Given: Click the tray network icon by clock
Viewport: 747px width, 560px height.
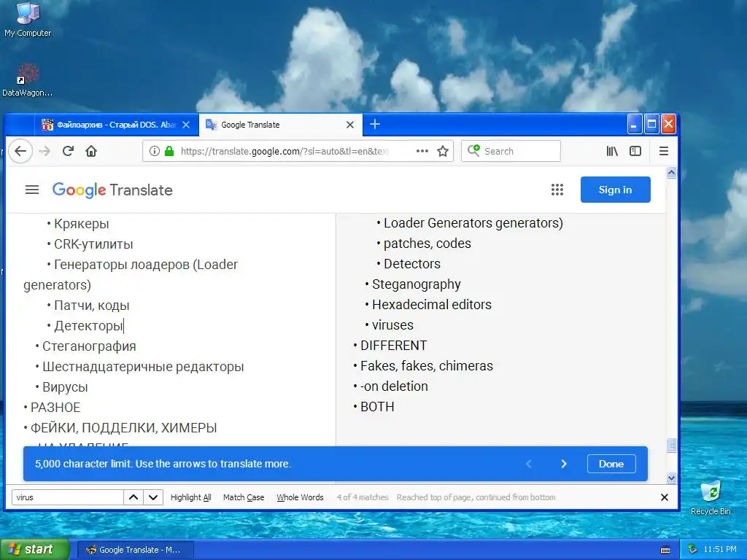Looking at the screenshot, I should (692, 549).
